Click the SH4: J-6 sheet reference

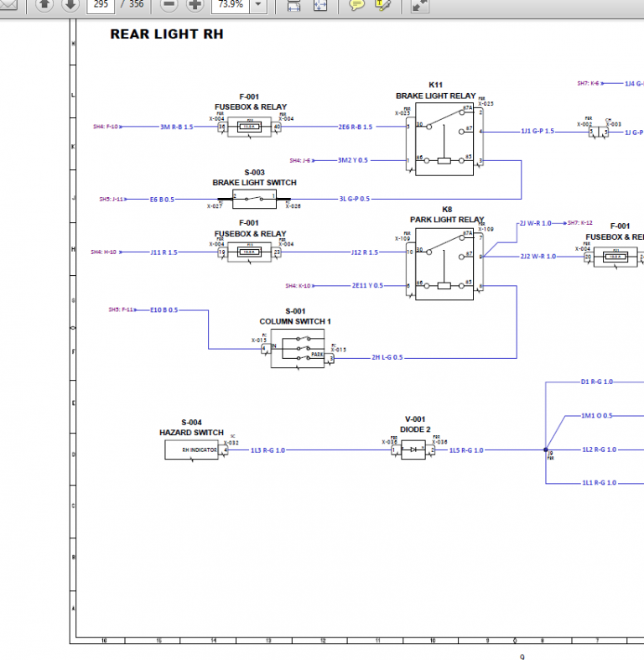coord(300,160)
